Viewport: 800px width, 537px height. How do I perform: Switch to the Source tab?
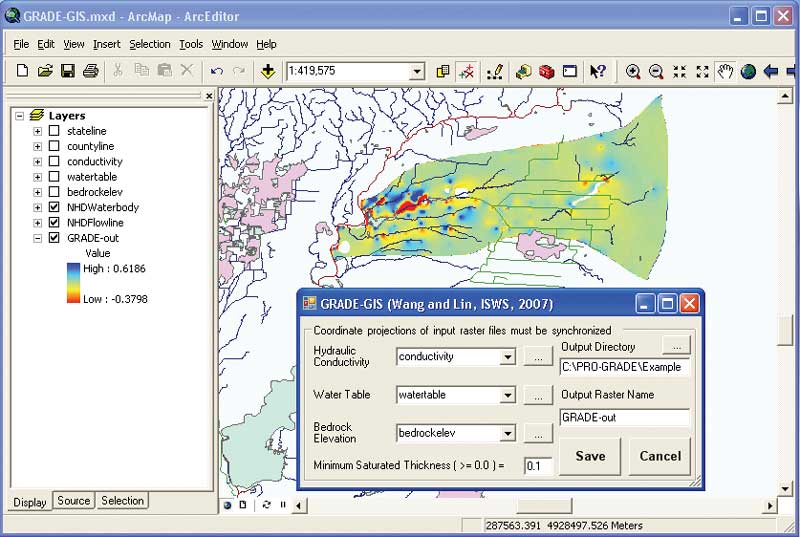click(x=73, y=501)
